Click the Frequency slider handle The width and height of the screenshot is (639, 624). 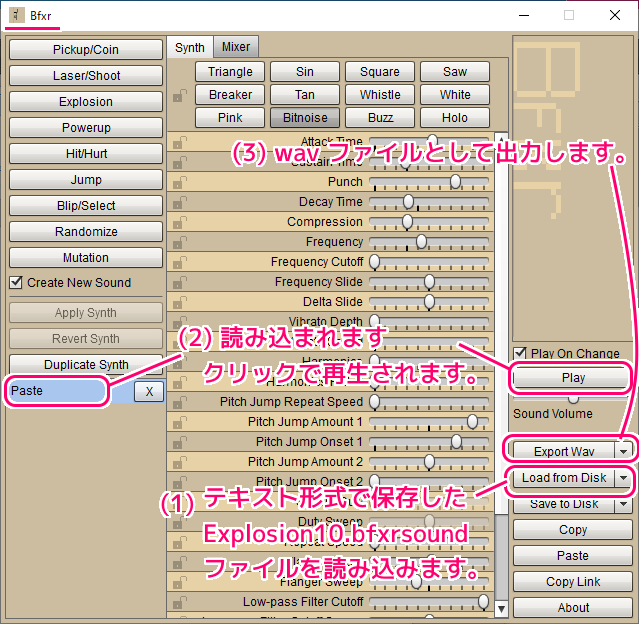click(421, 241)
